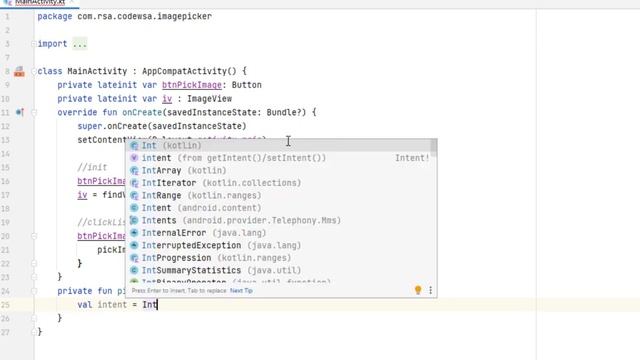The width and height of the screenshot is (640, 360).
Task: Click the class fold end marker at line 27
Action: [34, 332]
